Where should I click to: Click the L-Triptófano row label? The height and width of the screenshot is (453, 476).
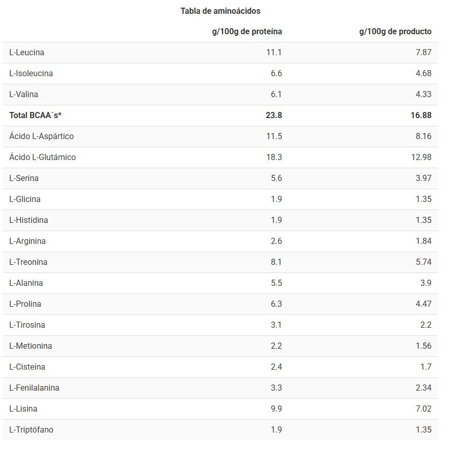pyautogui.click(x=31, y=430)
